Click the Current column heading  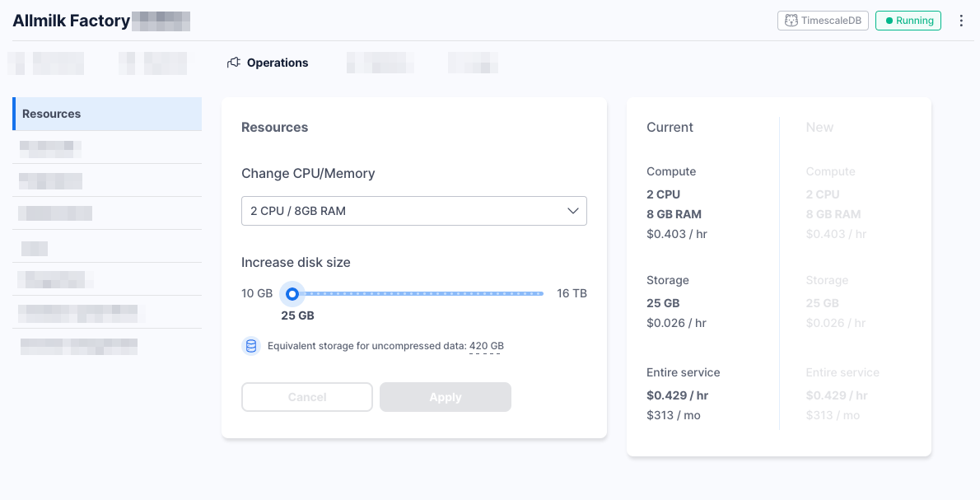pos(670,128)
